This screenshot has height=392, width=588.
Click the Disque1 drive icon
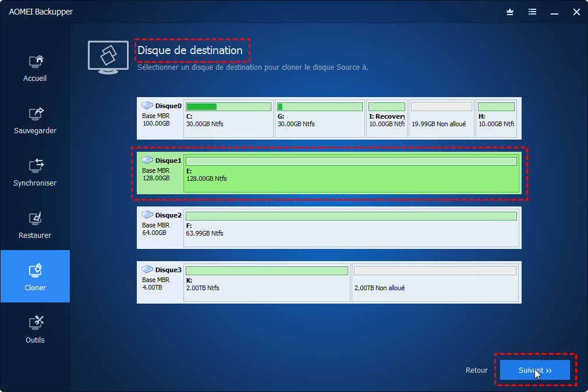pos(147,160)
